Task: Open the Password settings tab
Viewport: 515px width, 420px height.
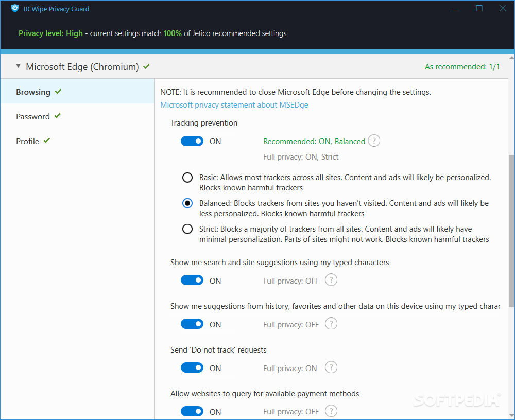Action: coord(78,116)
